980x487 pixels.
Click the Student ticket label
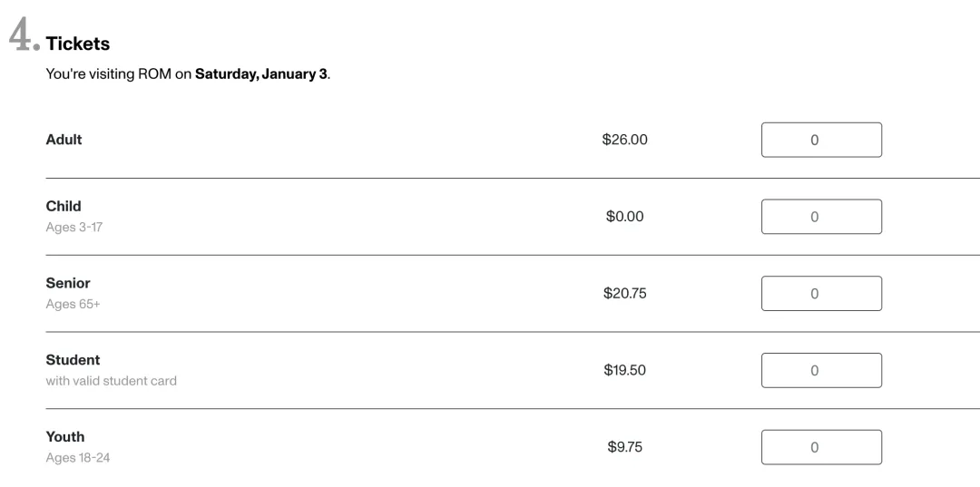73,360
